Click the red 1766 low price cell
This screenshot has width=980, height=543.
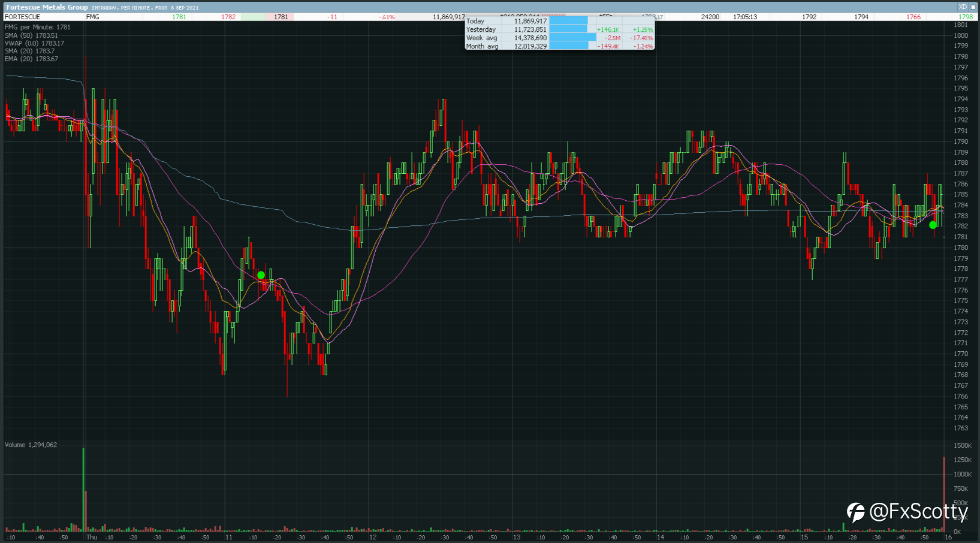[913, 17]
